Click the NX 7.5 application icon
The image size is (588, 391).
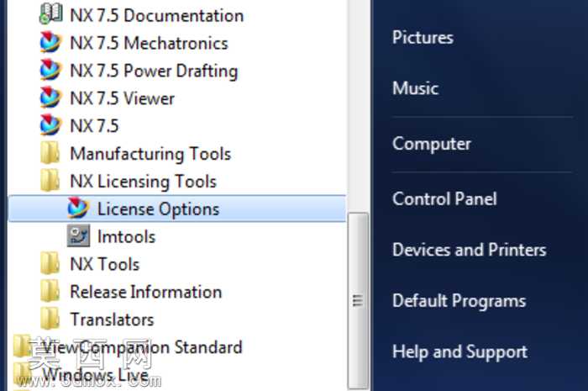click(50, 124)
